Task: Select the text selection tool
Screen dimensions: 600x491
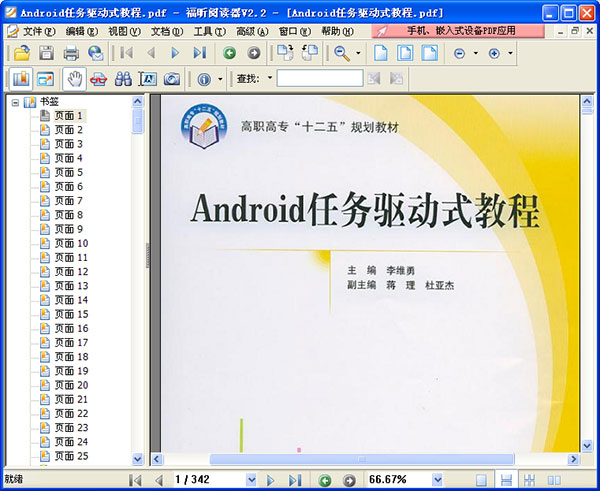Action: point(148,79)
